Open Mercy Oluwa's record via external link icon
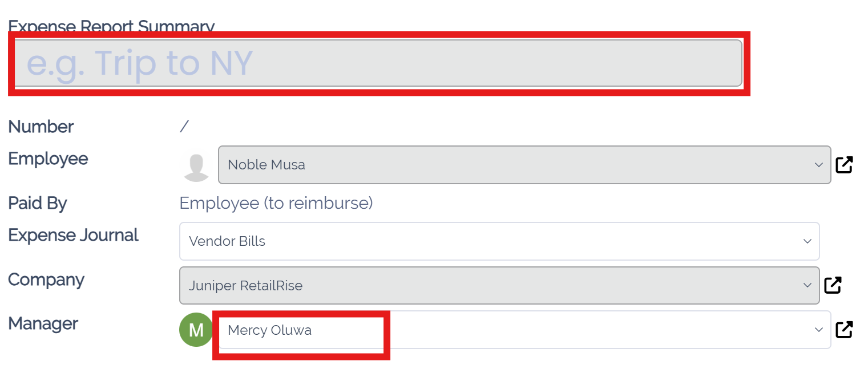 pyautogui.click(x=844, y=329)
